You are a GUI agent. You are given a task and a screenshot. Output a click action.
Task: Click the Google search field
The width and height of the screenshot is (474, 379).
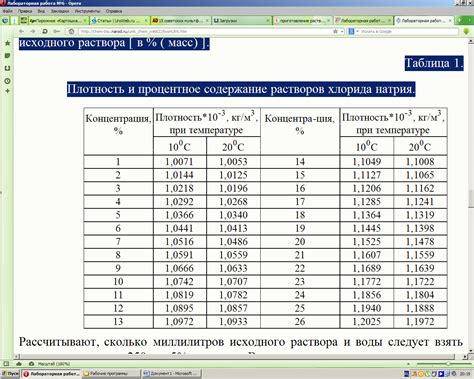pyautogui.click(x=408, y=31)
